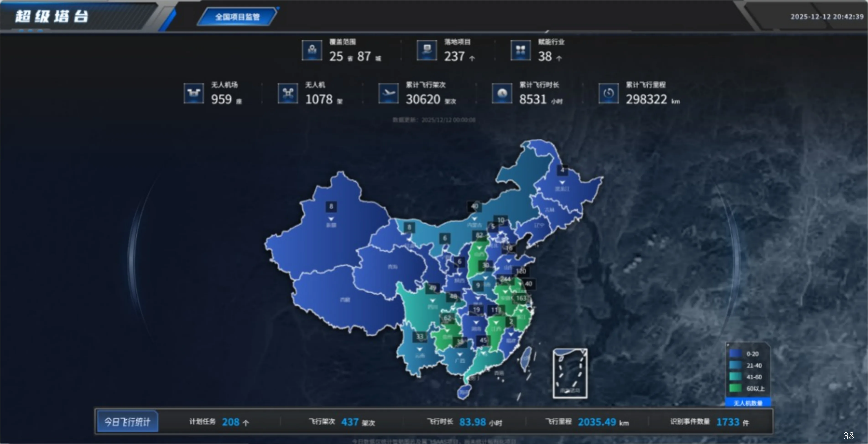This screenshot has height=444, width=868.
Task: Click the 台湾 island on the map
Action: (x=526, y=359)
